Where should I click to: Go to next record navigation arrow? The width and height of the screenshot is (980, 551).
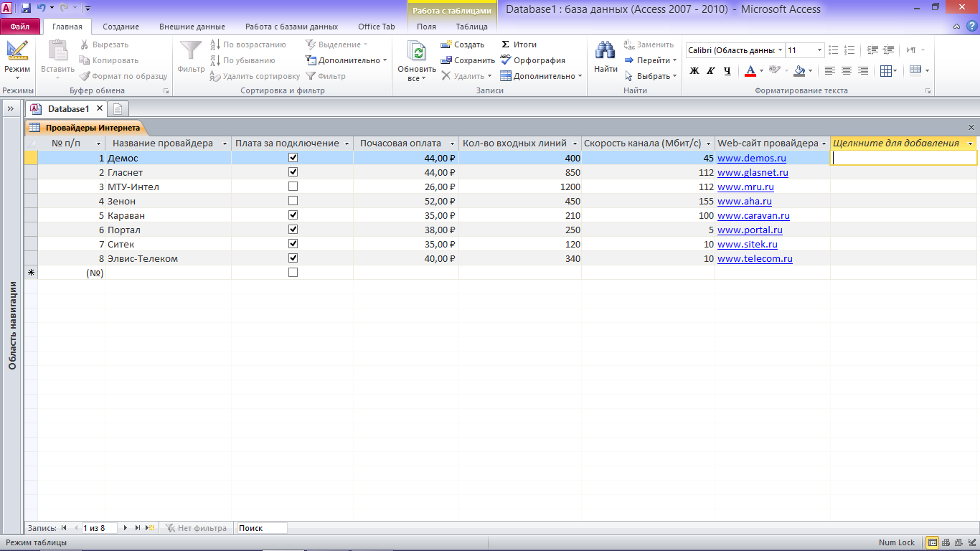pos(126,527)
